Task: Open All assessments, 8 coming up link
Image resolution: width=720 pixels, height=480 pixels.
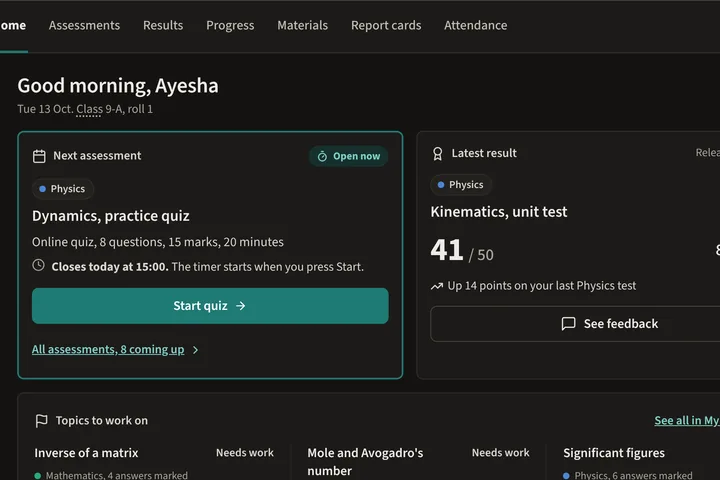Action: [x=108, y=350]
